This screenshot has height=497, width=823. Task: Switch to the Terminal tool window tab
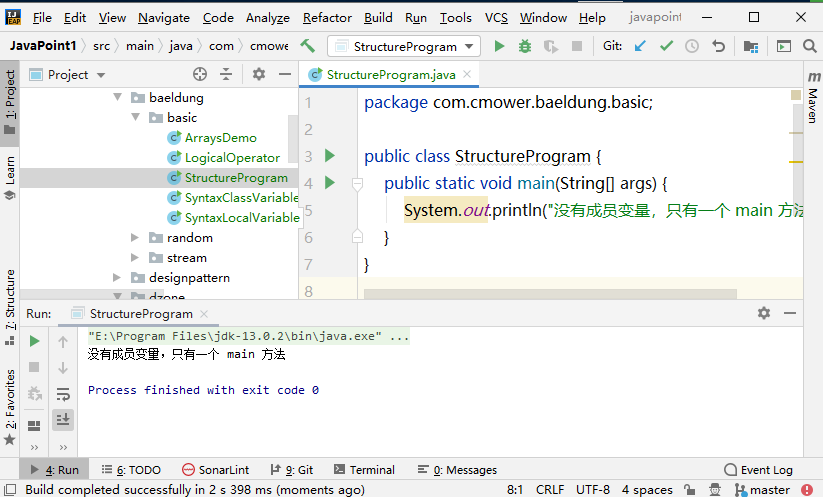point(364,470)
